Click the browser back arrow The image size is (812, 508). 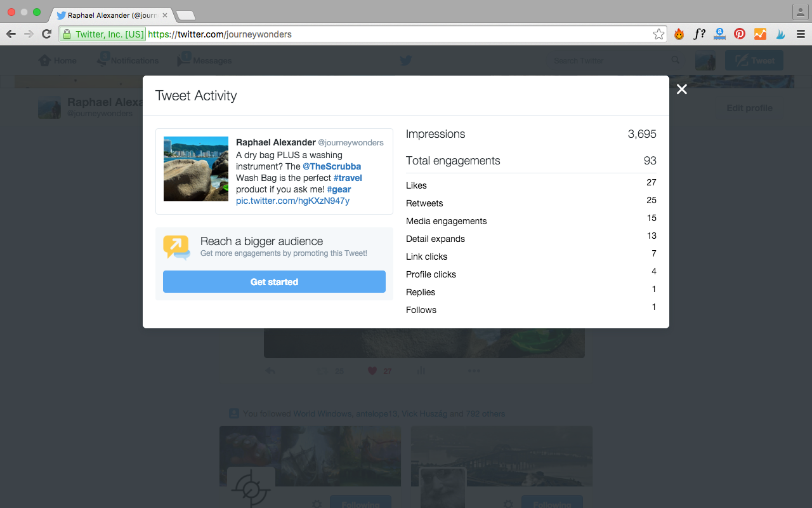click(x=11, y=34)
